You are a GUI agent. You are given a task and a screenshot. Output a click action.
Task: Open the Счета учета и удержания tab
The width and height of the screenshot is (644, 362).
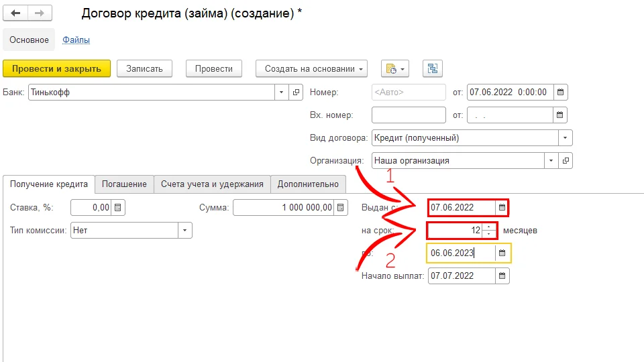pos(212,184)
